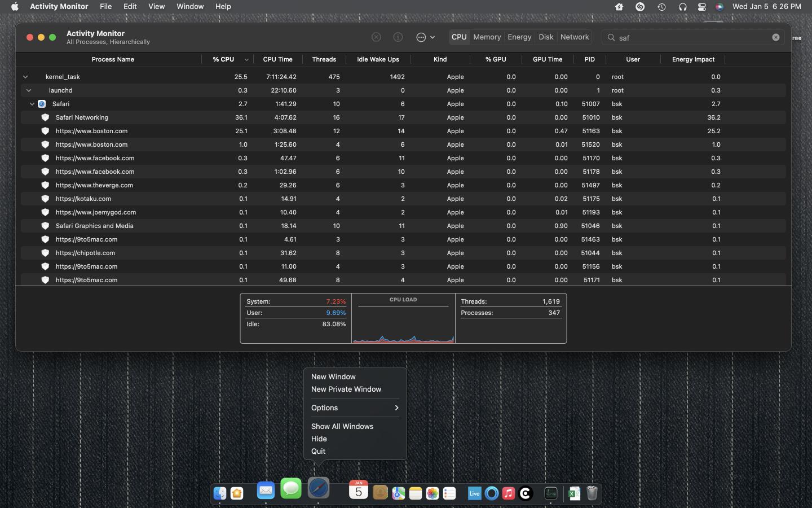Screen dimensions: 812x508
Task: Sort by the Energy Impact column header
Action: tap(693, 59)
